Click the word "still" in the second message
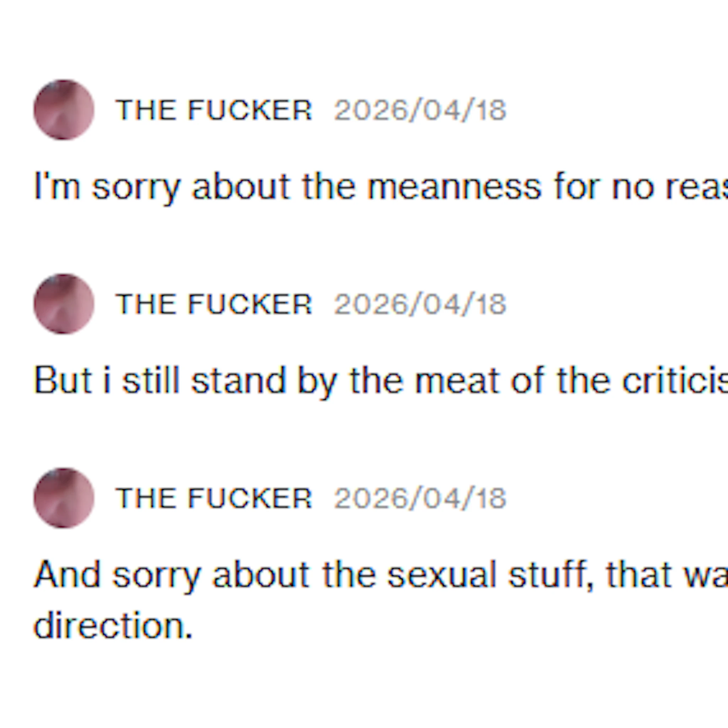 point(151,381)
